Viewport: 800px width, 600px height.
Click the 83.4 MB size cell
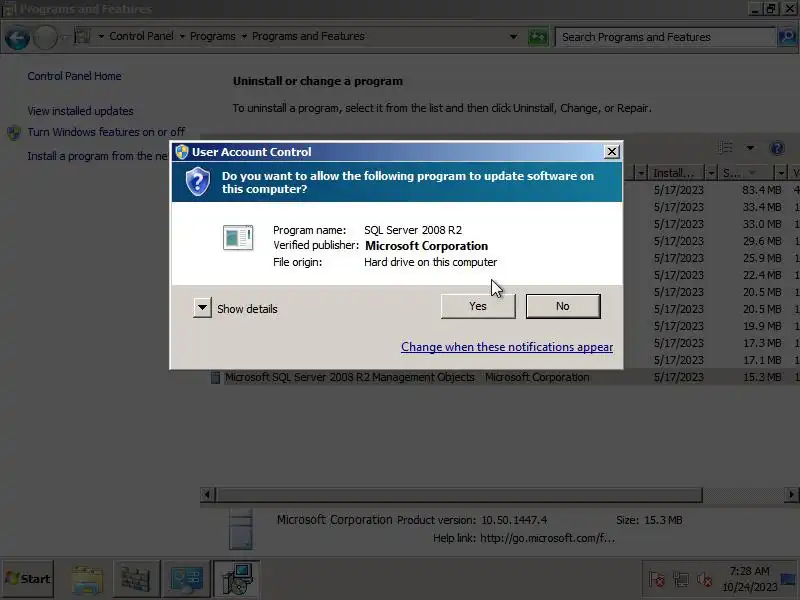(x=762, y=190)
